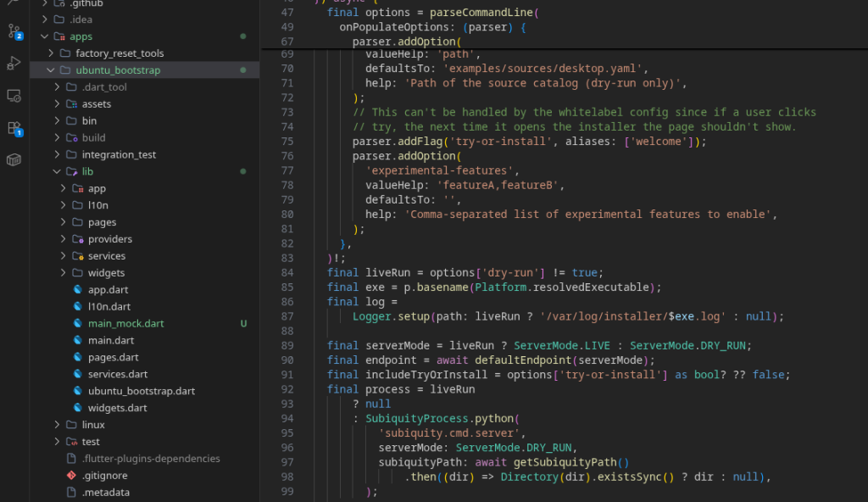
Task: Place cursor on 'try-or-install' in addFlag line
Action: tap(500, 142)
